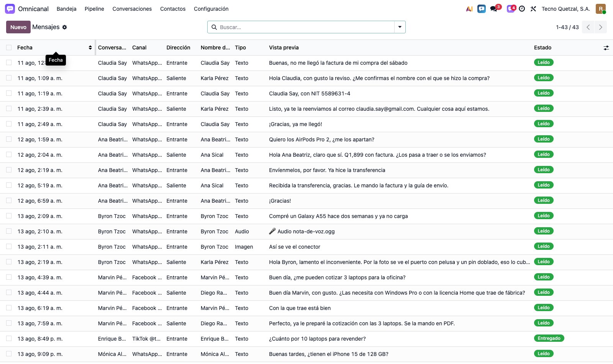Screen dimensions: 613x364
Task: Click 'Ana Sical' sender on 2:04 a. m. row
Action: coord(212,155)
